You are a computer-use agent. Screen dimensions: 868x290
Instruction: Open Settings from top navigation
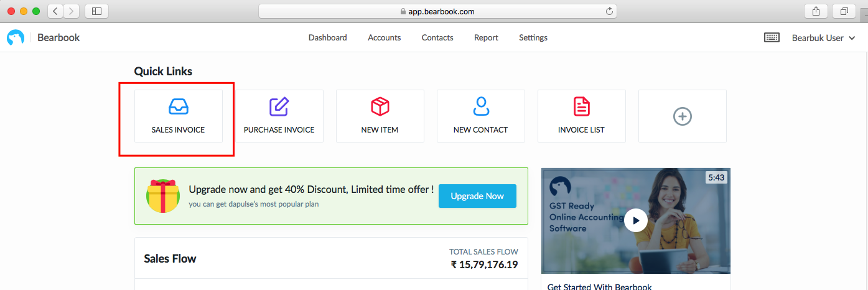click(533, 38)
